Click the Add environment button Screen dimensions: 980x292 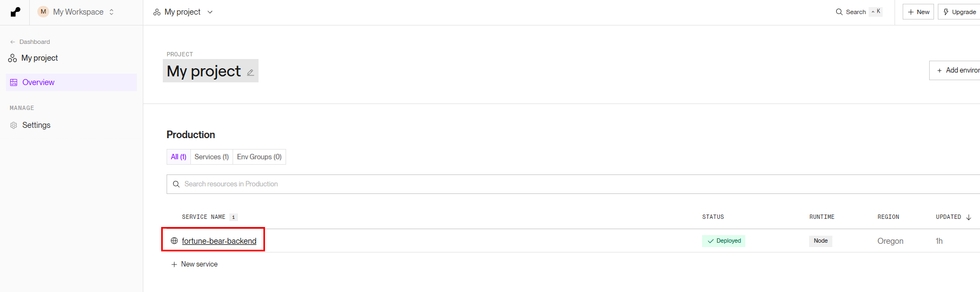coord(957,70)
